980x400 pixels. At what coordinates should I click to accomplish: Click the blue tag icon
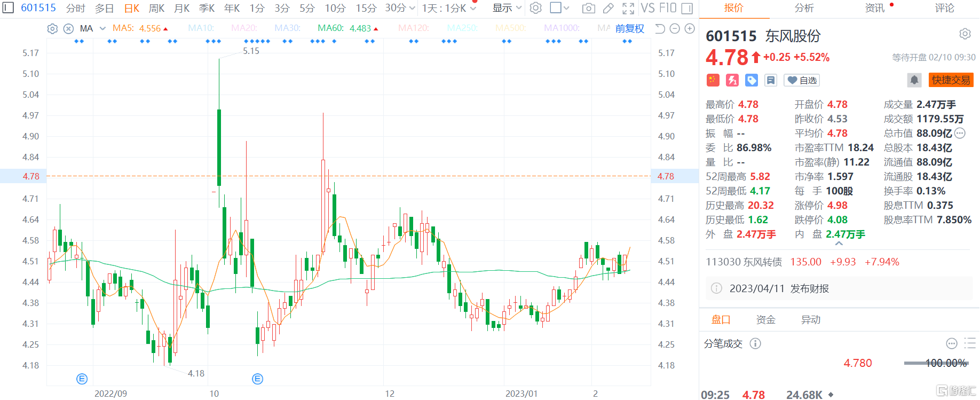click(752, 80)
